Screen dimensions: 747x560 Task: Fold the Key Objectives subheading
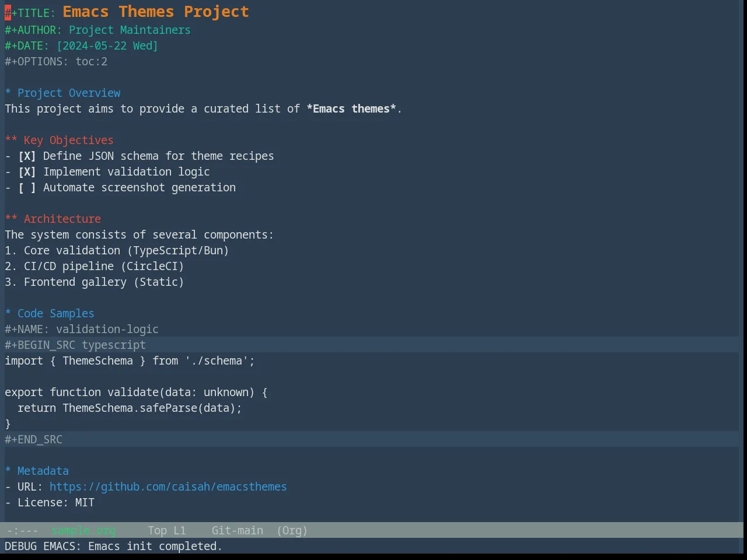[x=59, y=141]
